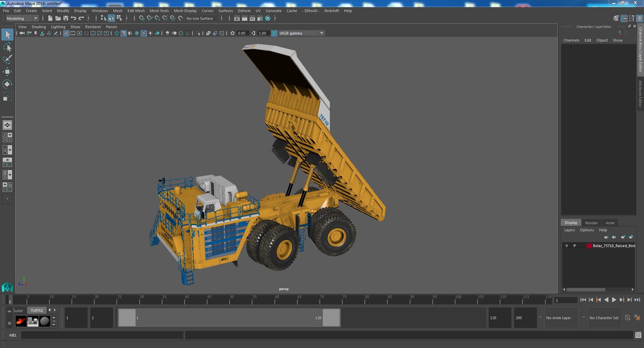Screen dimensions: 644x348
Task: Click previous shelf tab arrow
Action: click(x=50, y=310)
